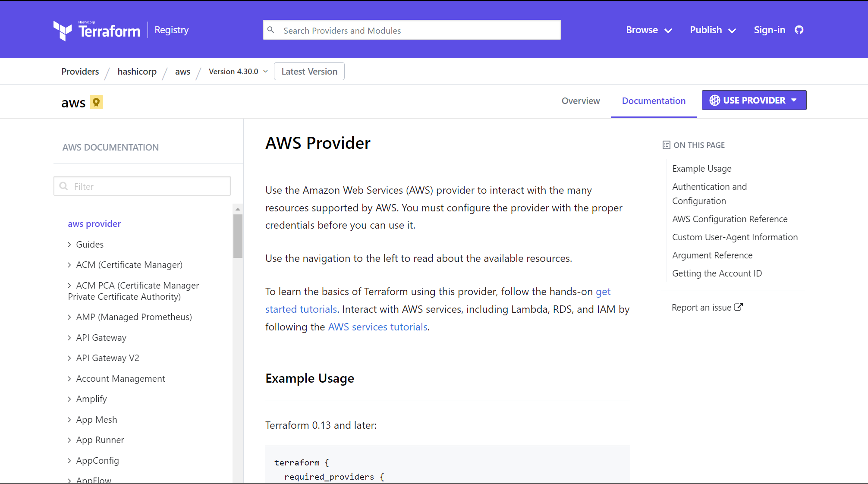Select the Documentation tab
This screenshot has width=868, height=484.
(x=653, y=101)
